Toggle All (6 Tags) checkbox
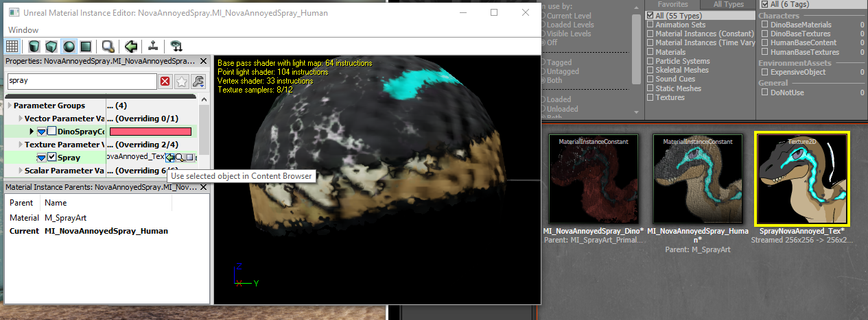The image size is (868, 320). (764, 5)
